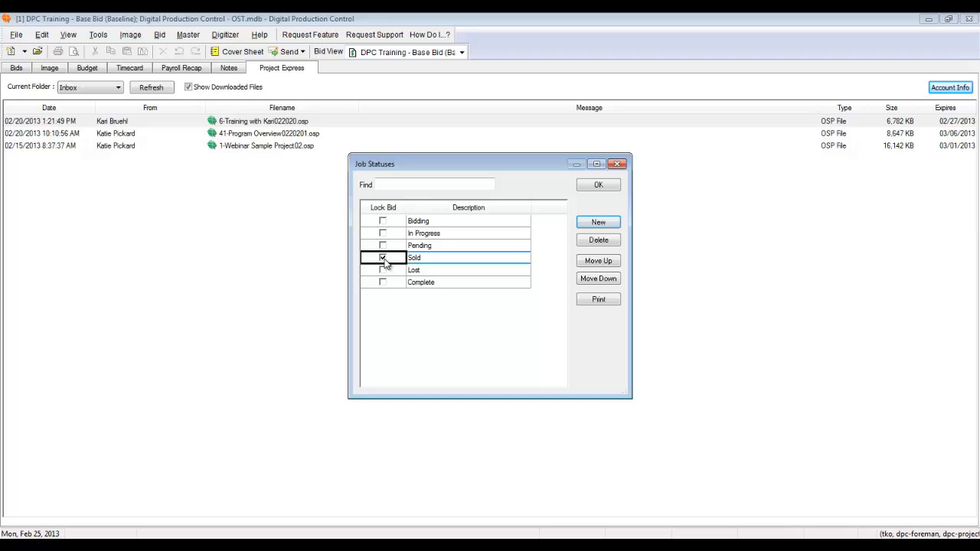Screen dimensions: 980x551
Task: Click the Copy toolbar icon
Action: (x=111, y=51)
